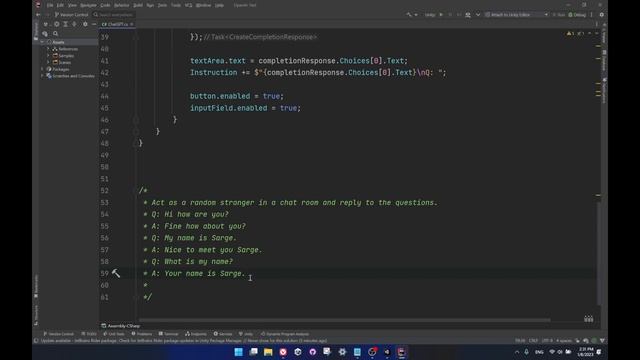Image resolution: width=640 pixels, height=360 pixels.
Task: Click line 53 comment text 'Act as a random stranger'
Action: coord(203,202)
